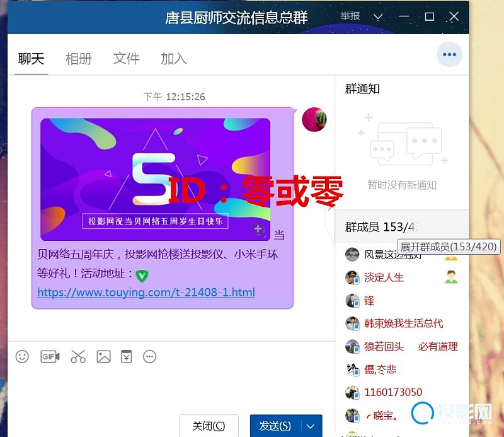Minimize the group chat window
The width and height of the screenshot is (504, 437).
404,16
